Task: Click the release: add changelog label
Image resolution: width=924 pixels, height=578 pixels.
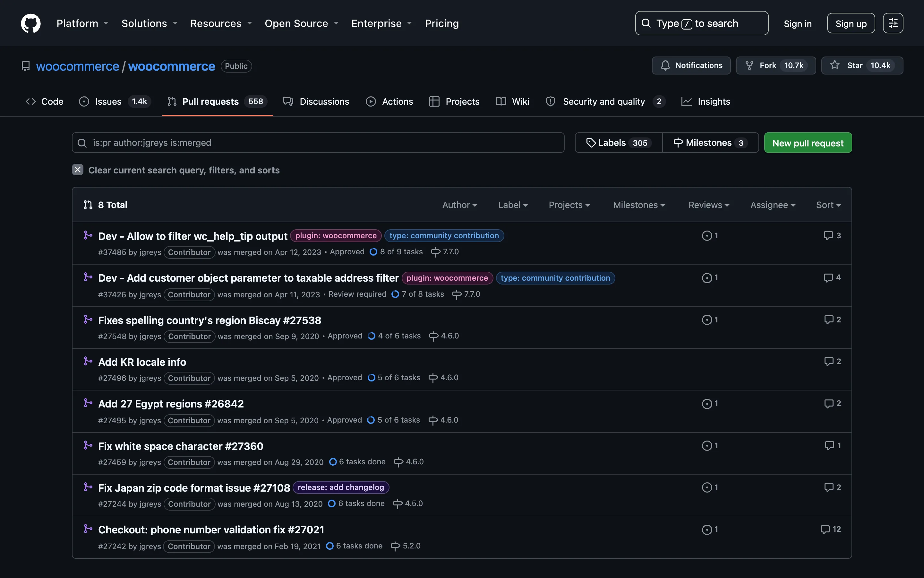Action: pos(341,487)
